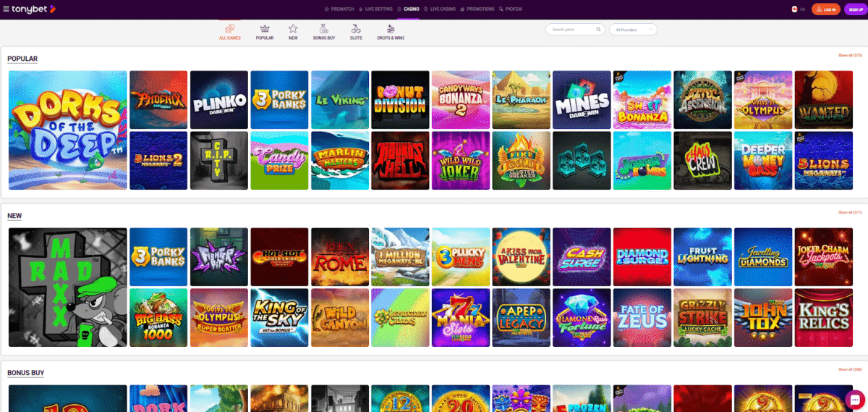Open Apep Legacy game tile
The image size is (868, 412).
[x=522, y=318]
